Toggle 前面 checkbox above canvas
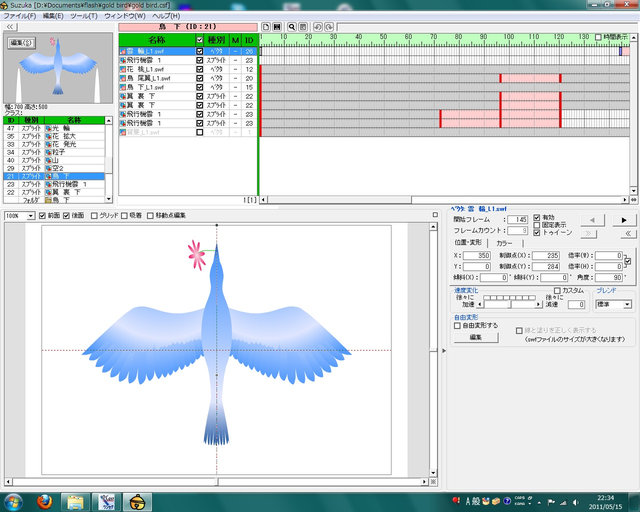 (42, 216)
